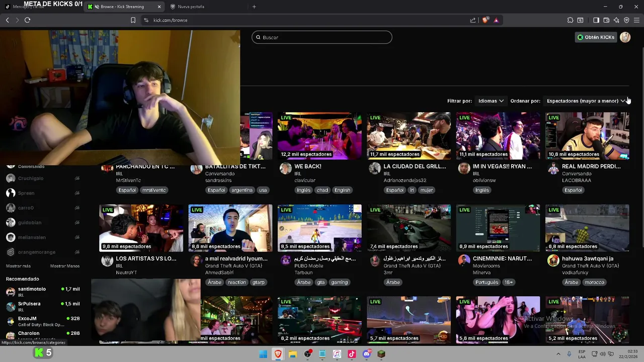Open the Brave Wallet icon
The height and width of the screenshot is (362, 644).
[606, 20]
